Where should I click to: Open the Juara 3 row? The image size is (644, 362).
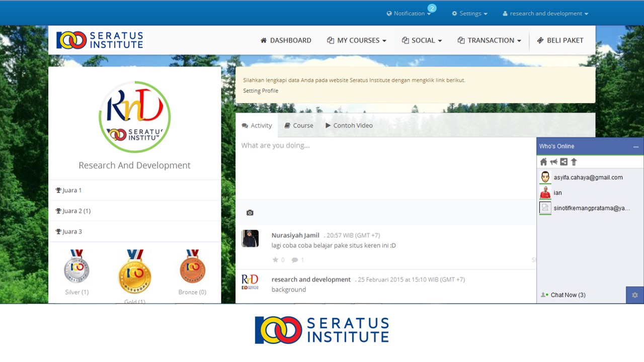point(134,231)
